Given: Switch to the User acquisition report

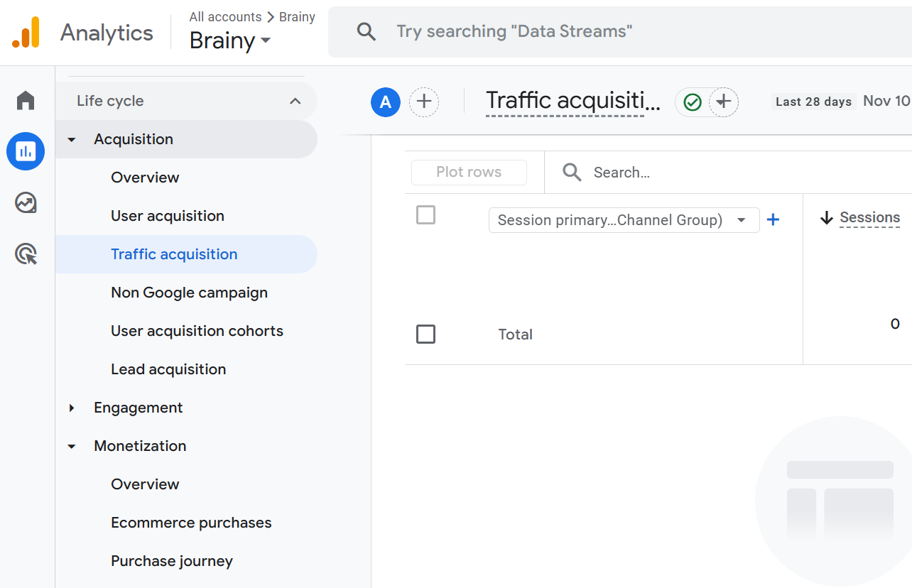Looking at the screenshot, I should pyautogui.click(x=167, y=215).
